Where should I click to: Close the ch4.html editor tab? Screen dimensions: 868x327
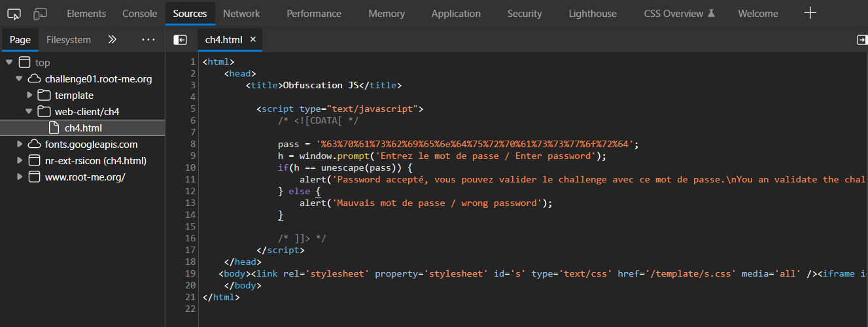tap(253, 40)
